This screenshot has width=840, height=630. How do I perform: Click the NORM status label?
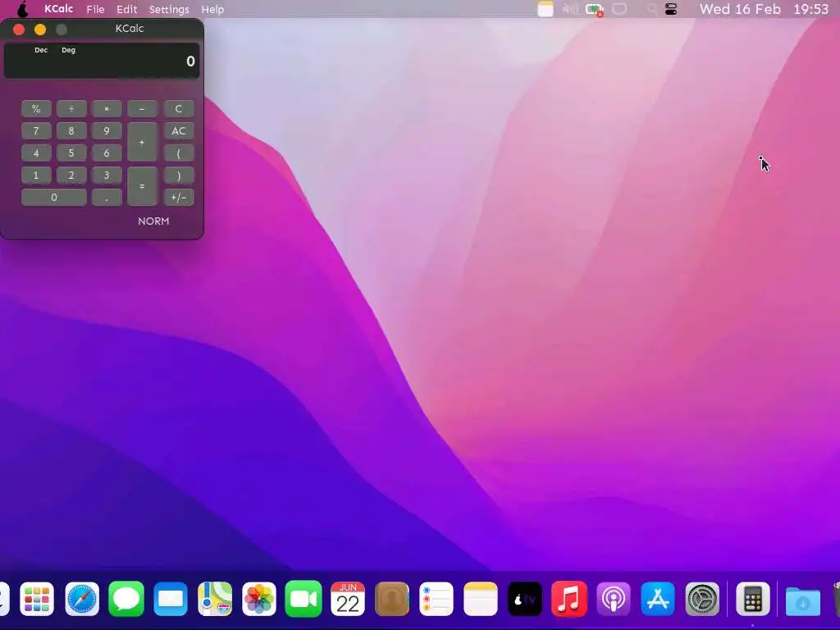coord(153,221)
